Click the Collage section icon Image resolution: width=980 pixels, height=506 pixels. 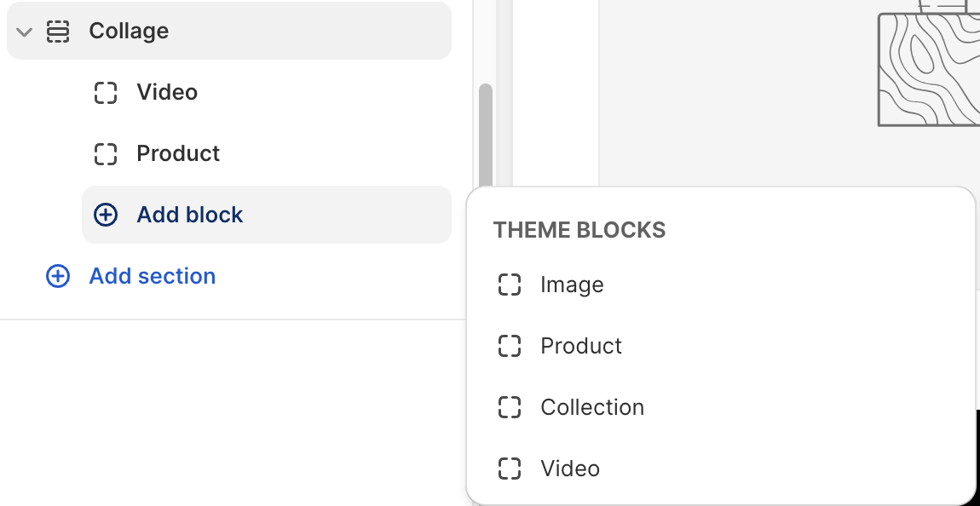coord(58,32)
